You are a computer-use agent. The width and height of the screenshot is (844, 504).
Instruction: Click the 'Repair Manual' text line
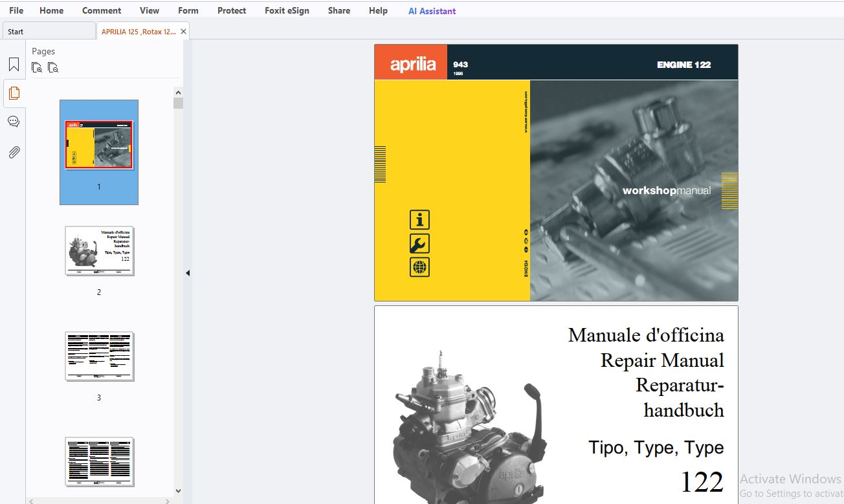[x=662, y=360]
